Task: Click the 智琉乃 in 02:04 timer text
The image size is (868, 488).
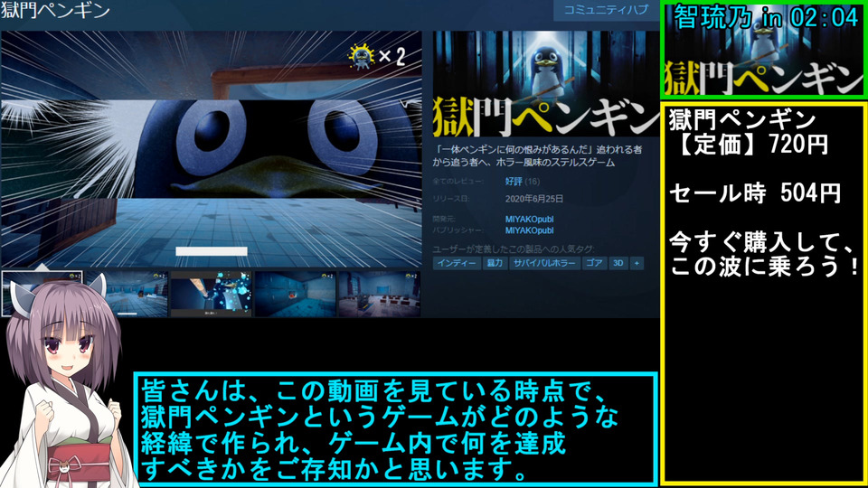Action: point(766,18)
